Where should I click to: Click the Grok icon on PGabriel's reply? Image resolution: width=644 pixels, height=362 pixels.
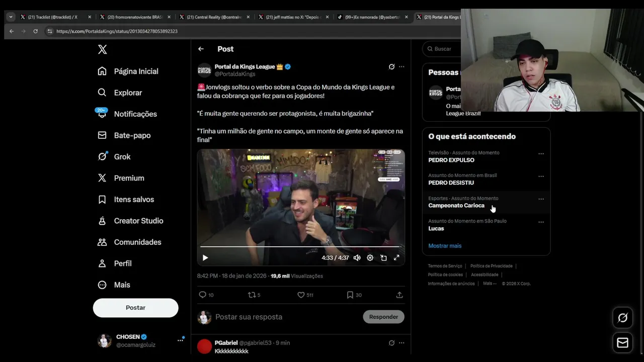[391, 343]
